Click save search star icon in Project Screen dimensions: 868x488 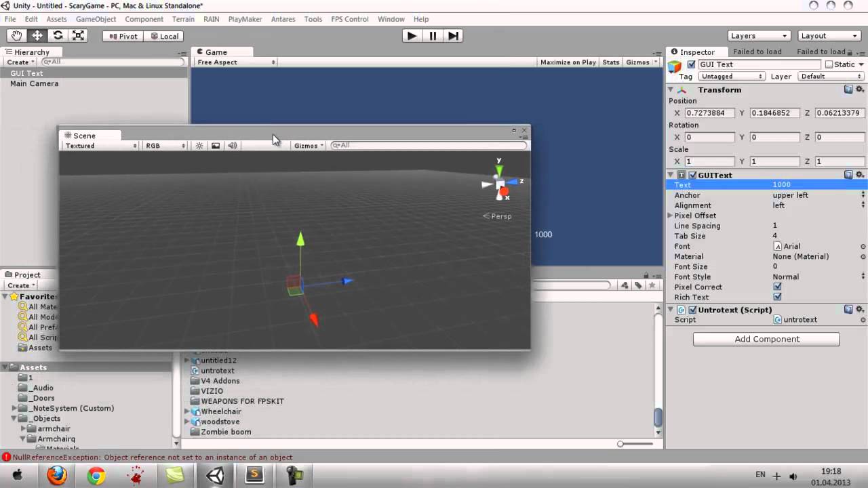[652, 285]
